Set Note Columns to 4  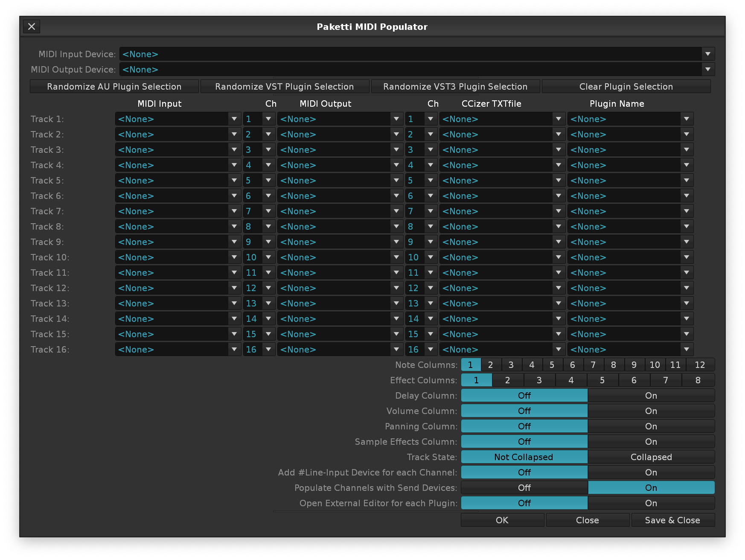(x=532, y=365)
